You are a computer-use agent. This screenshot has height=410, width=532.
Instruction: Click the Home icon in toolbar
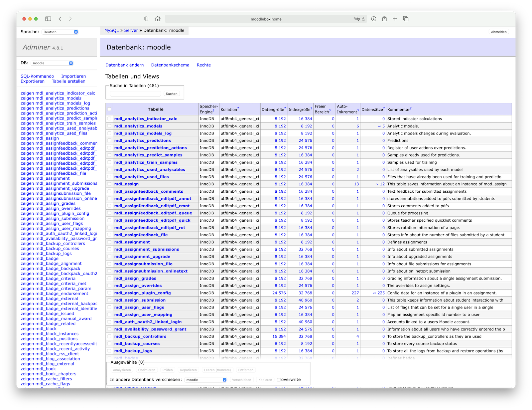(x=158, y=19)
